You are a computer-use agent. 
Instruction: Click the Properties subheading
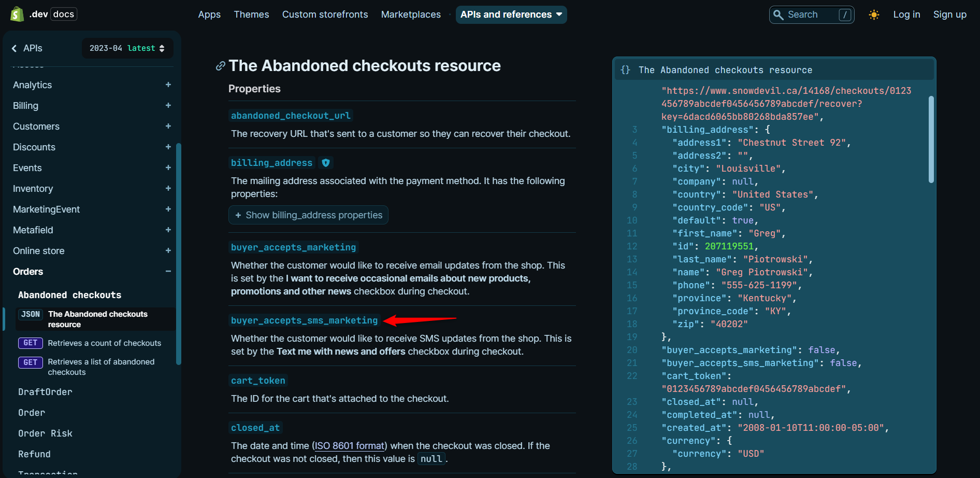coord(254,89)
